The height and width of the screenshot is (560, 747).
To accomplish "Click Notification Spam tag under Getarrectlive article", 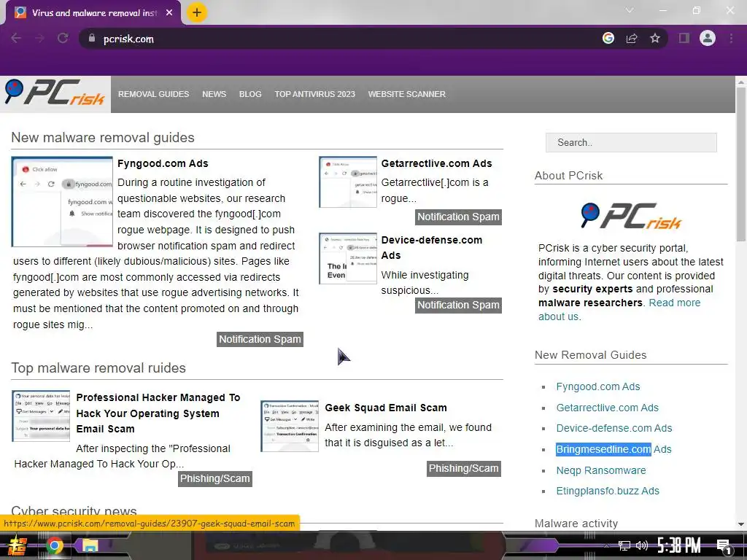I will [458, 217].
